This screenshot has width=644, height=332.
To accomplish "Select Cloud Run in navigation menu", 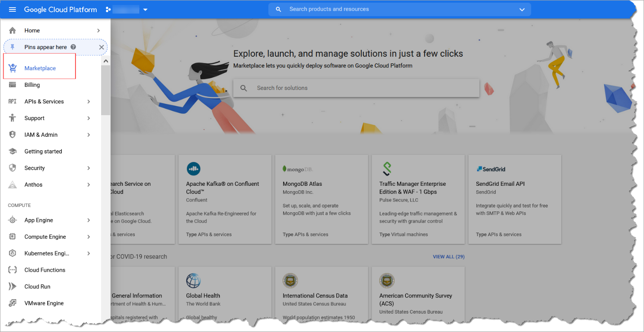I will [37, 287].
